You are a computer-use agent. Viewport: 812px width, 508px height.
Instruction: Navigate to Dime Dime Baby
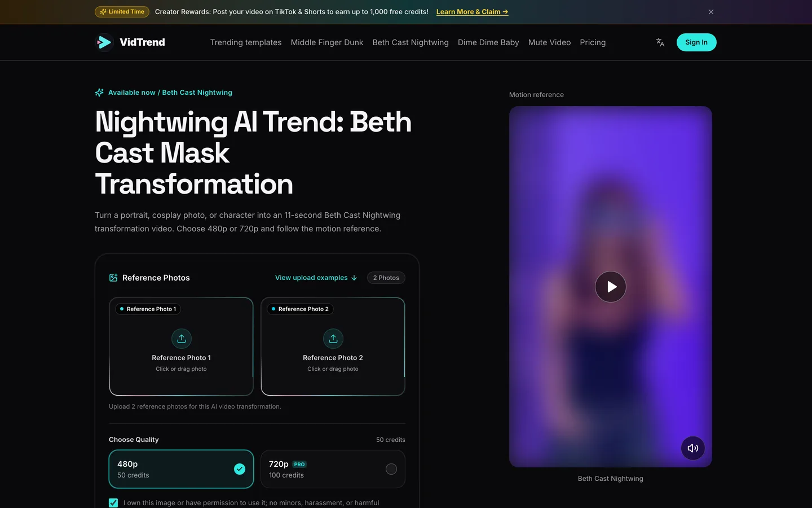pos(488,42)
